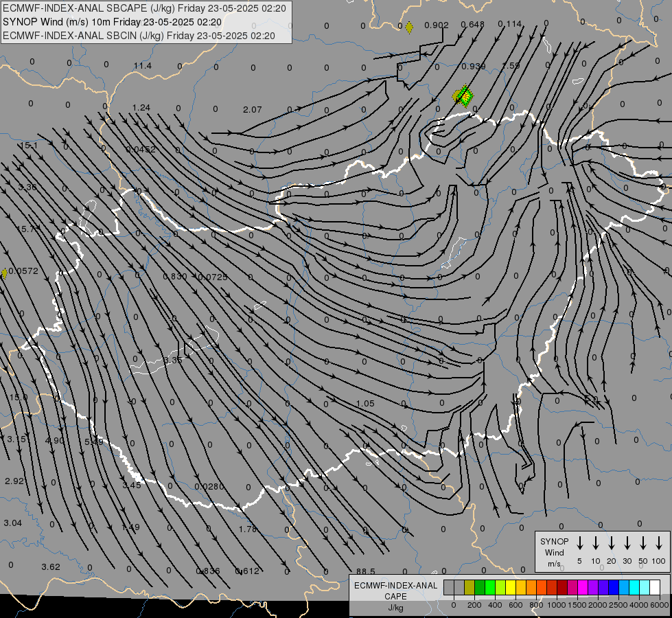This screenshot has width=672, height=618.
Task: Click the map value 1.59
Action: (511, 66)
